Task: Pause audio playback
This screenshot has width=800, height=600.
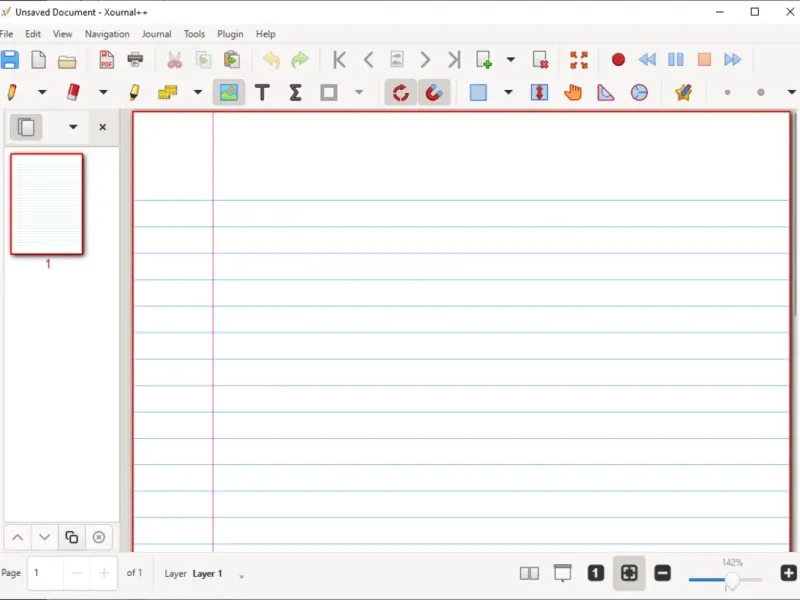Action: click(676, 60)
